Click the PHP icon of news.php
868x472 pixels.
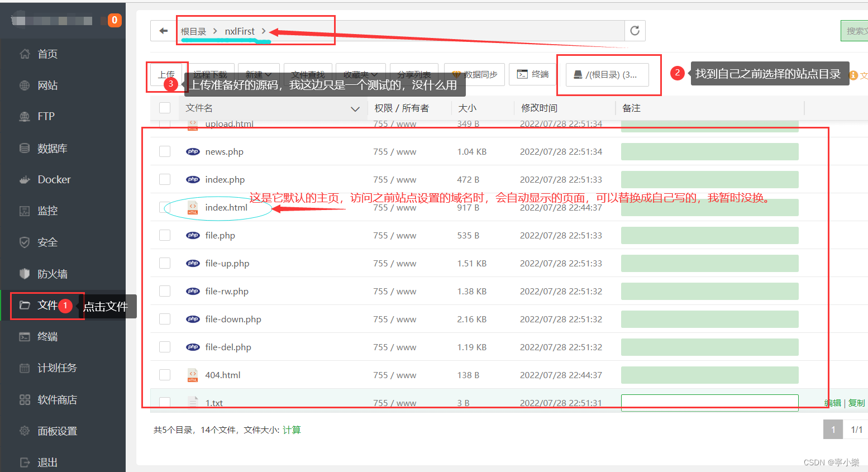point(193,151)
